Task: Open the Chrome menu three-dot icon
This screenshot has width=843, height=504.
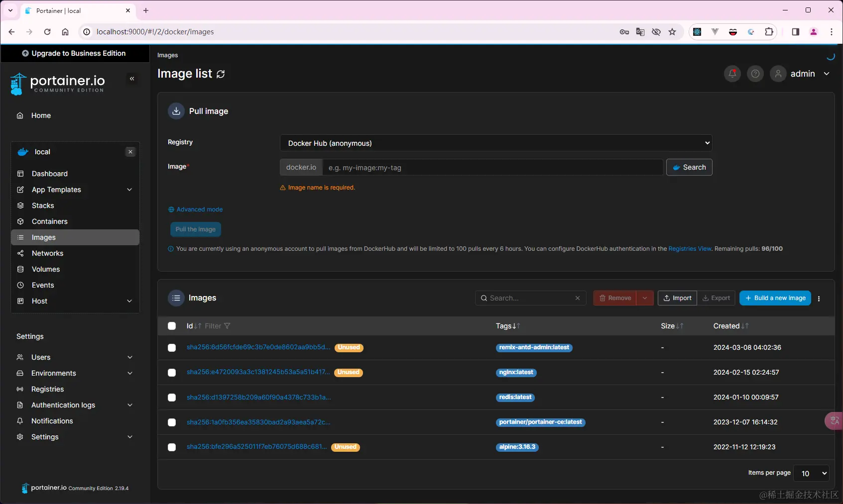Action: [832, 32]
